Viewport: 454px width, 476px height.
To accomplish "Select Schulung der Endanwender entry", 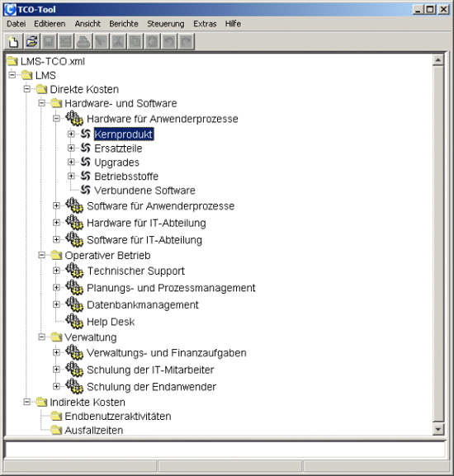I will tap(151, 387).
